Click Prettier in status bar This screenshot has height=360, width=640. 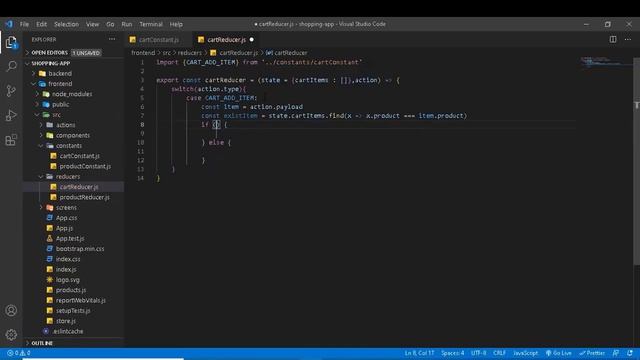tap(592, 353)
